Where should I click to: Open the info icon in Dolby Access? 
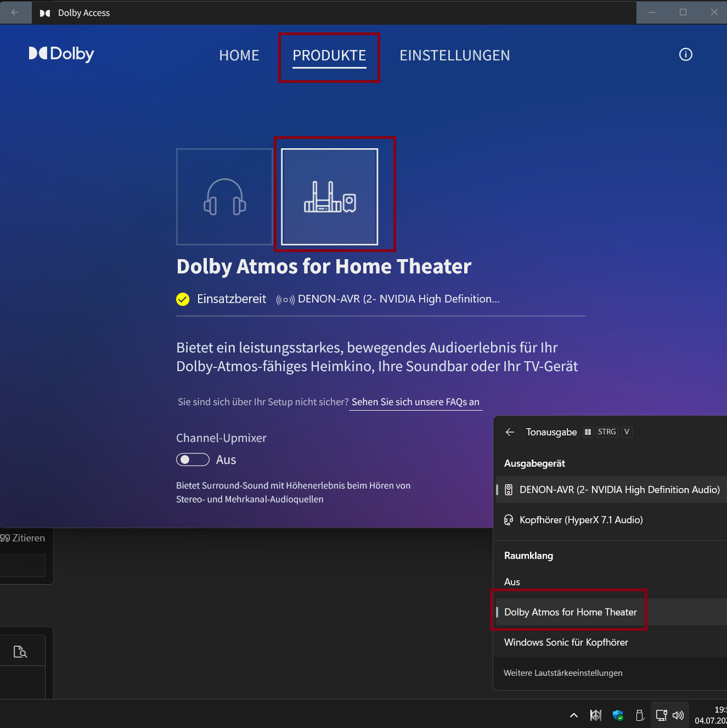pyautogui.click(x=686, y=54)
